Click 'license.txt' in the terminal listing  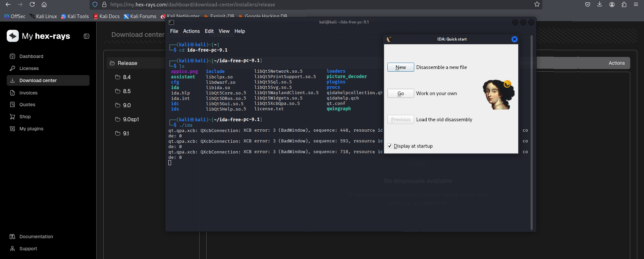click(x=269, y=109)
